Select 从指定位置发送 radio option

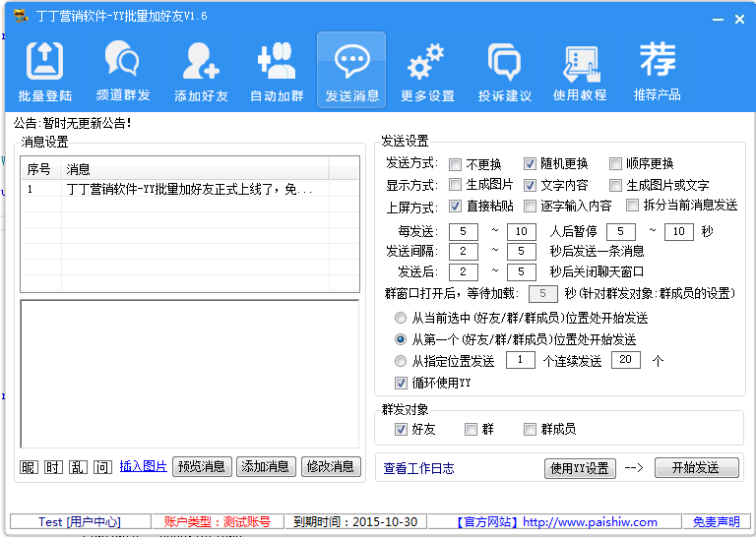[401, 361]
